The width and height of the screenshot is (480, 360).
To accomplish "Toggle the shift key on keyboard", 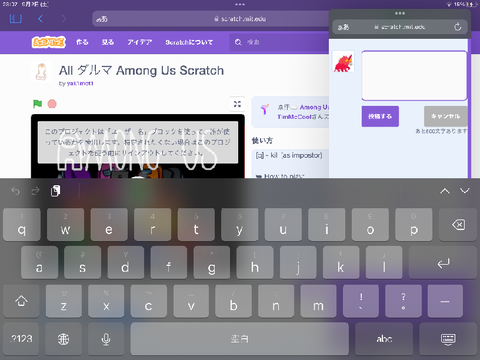I will [21, 301].
